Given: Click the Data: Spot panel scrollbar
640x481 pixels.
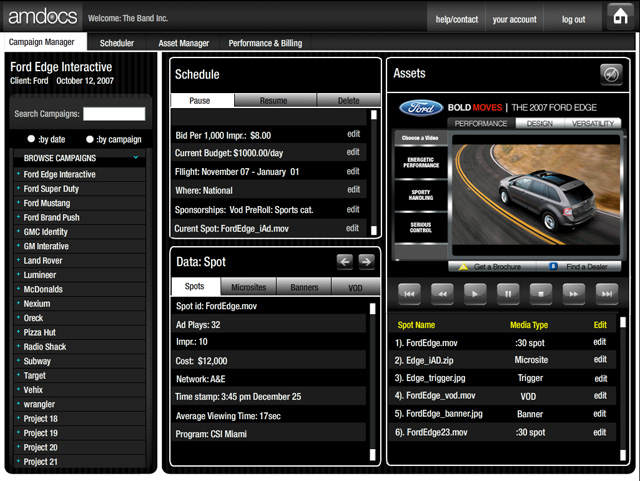Looking at the screenshot, I should 373,381.
